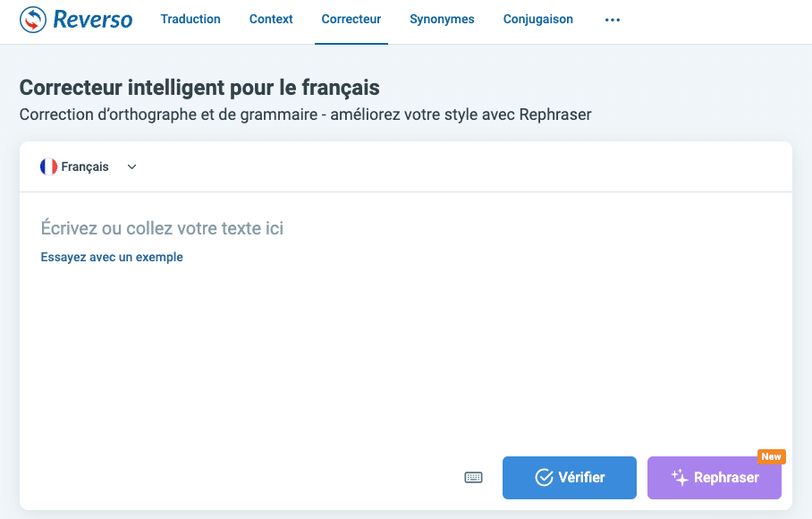Image resolution: width=812 pixels, height=519 pixels.
Task: Click the sparkle icon in Rephraser
Action: pos(680,478)
